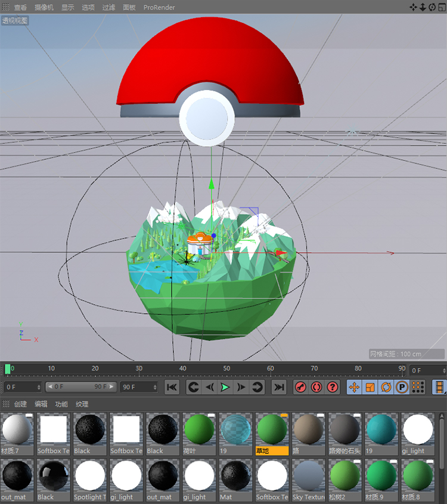Click the current frame field beside the timeline ruler
The height and width of the screenshot is (504, 447).
pos(427,370)
